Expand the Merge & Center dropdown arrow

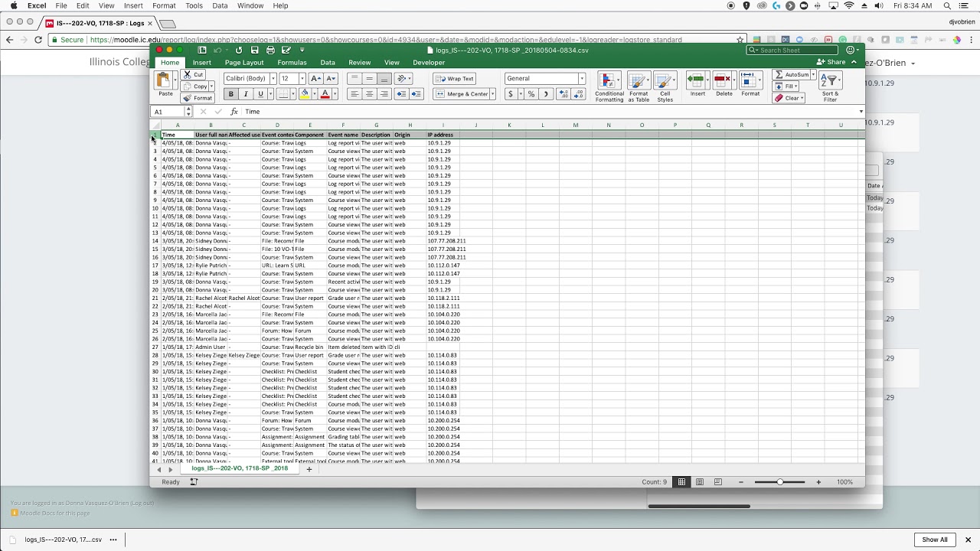point(492,94)
